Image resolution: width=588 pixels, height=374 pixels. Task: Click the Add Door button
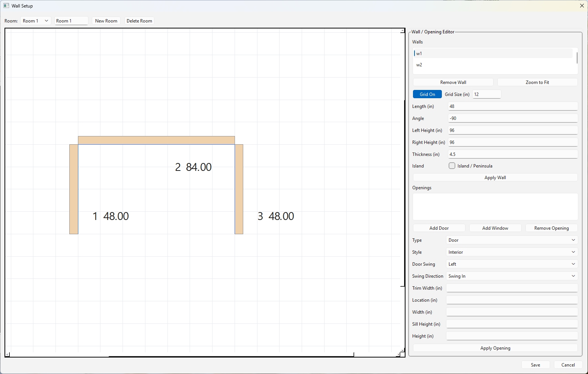[x=439, y=228]
